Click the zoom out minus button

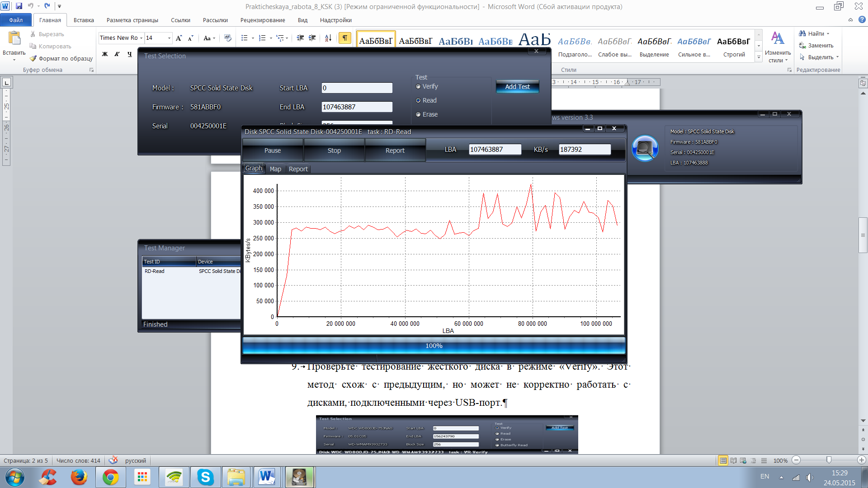[x=797, y=460]
